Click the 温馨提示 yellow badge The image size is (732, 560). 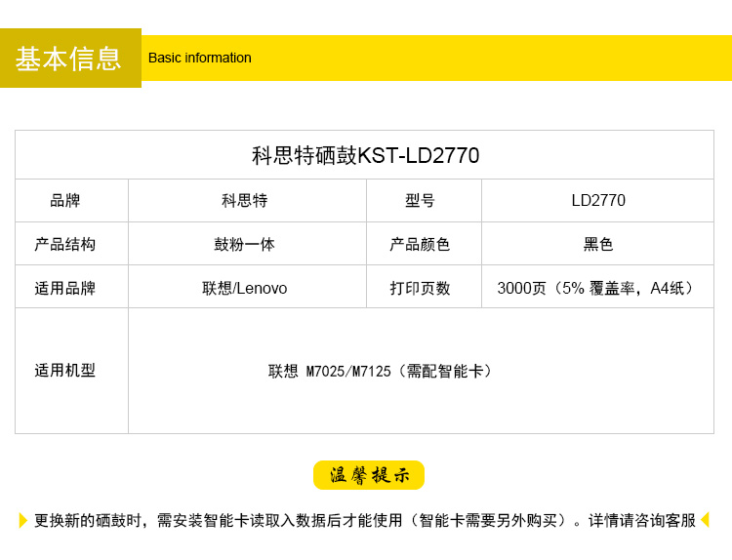coord(368,475)
